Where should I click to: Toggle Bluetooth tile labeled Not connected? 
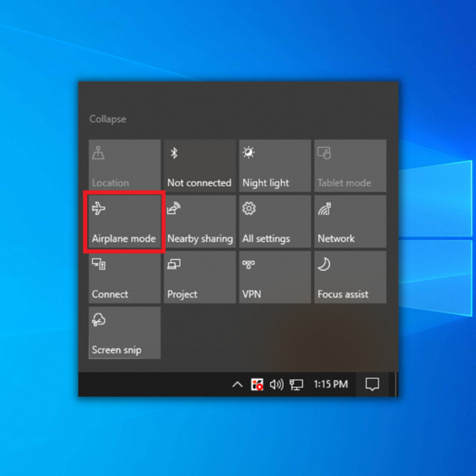200,166
